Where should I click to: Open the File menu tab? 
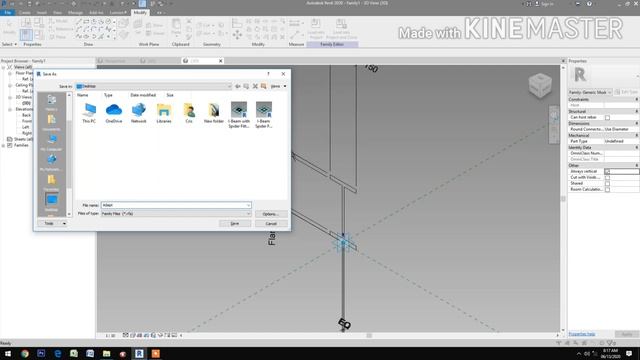point(7,13)
